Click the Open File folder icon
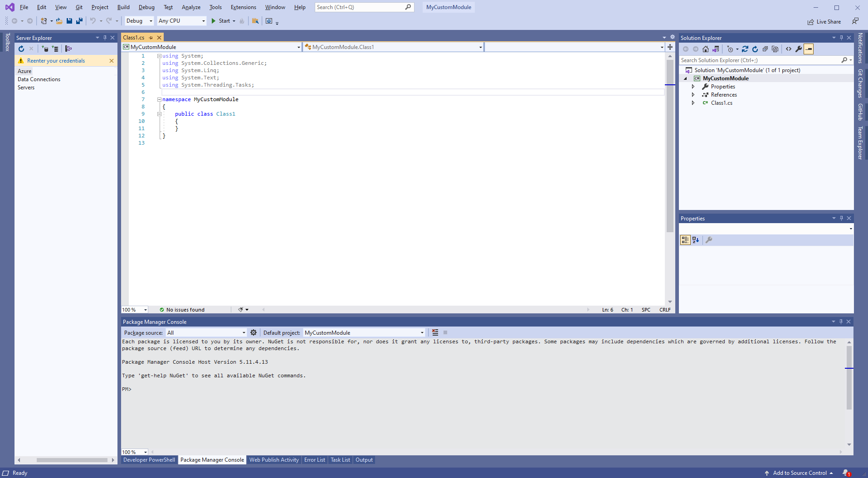The height and width of the screenshot is (478, 868). pyautogui.click(x=59, y=21)
